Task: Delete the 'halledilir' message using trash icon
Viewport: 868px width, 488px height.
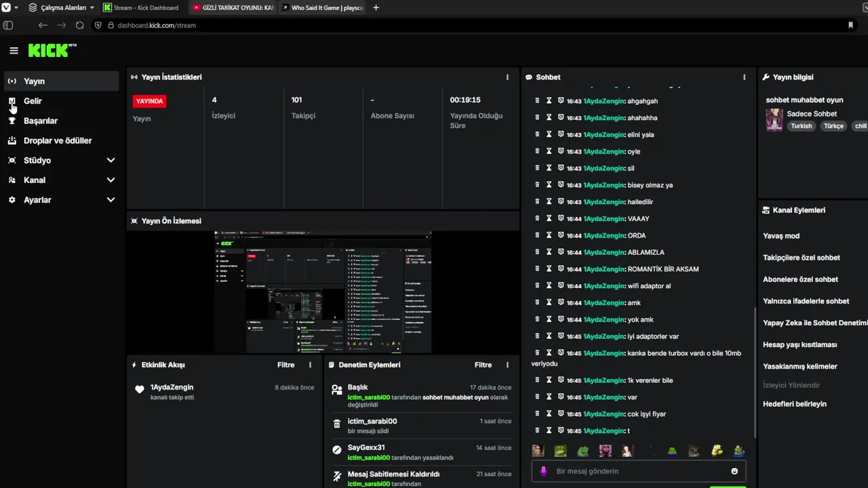Action: point(537,201)
